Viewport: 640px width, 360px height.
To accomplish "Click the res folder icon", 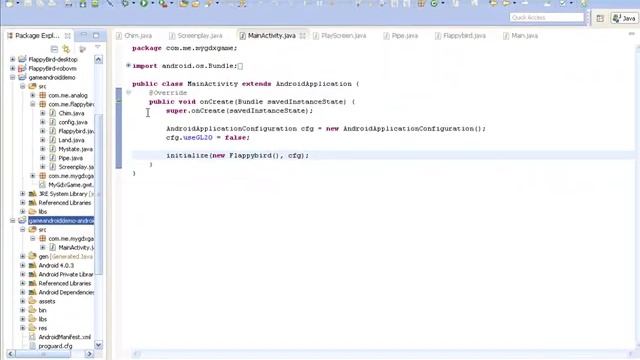I will coord(33,328).
